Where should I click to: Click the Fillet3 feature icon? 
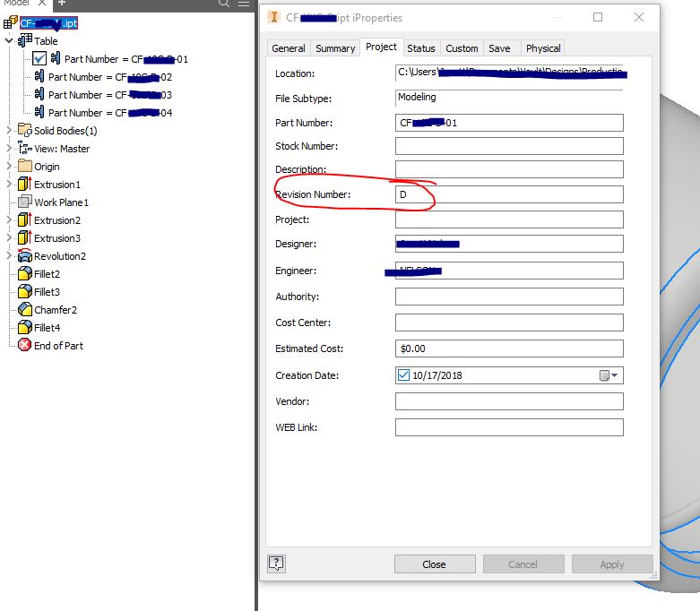point(24,291)
